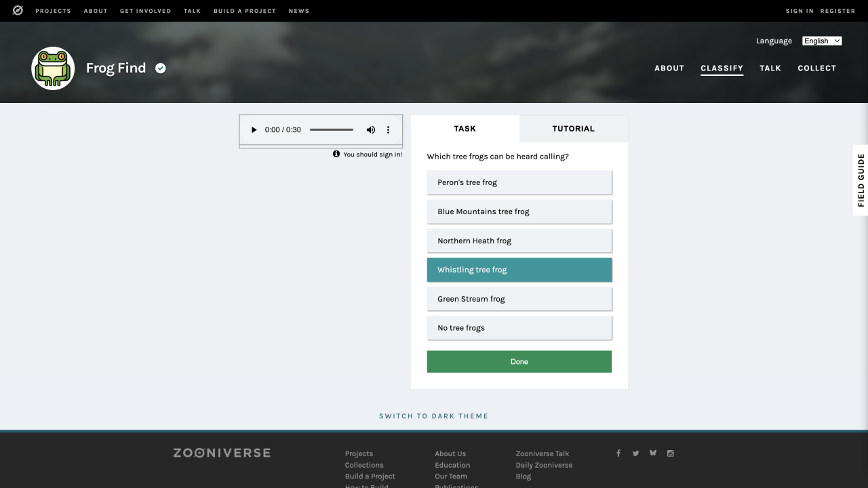This screenshot has height=488, width=868.
Task: Open the project About page
Action: pyautogui.click(x=669, y=68)
